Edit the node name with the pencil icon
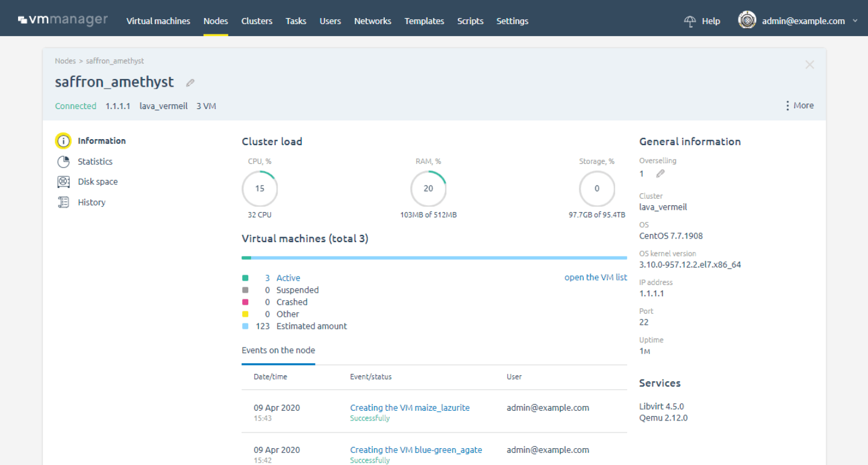Screen dimensions: 868x465 pos(190,82)
